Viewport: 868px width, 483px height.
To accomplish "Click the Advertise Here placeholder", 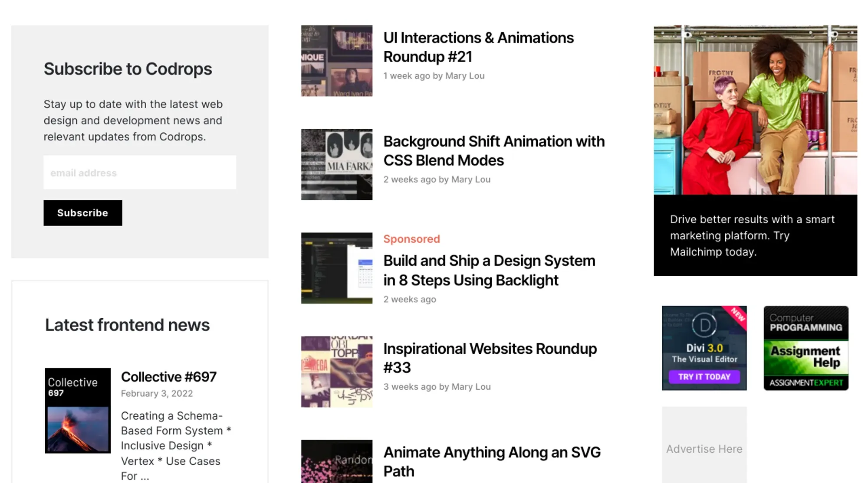I will pos(704,445).
